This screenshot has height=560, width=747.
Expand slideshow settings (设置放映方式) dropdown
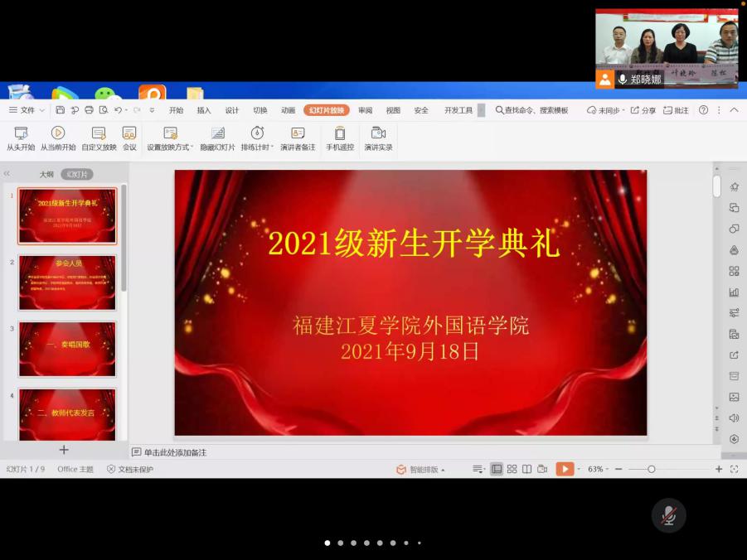[170, 138]
